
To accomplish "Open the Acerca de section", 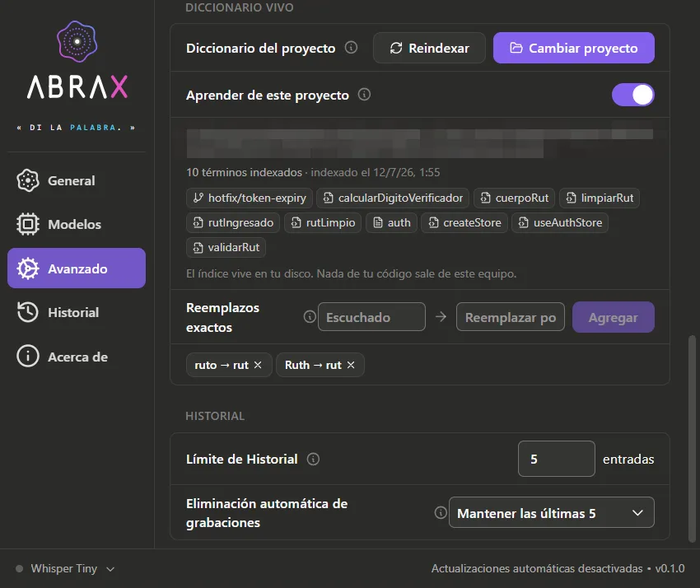I will [x=77, y=357].
